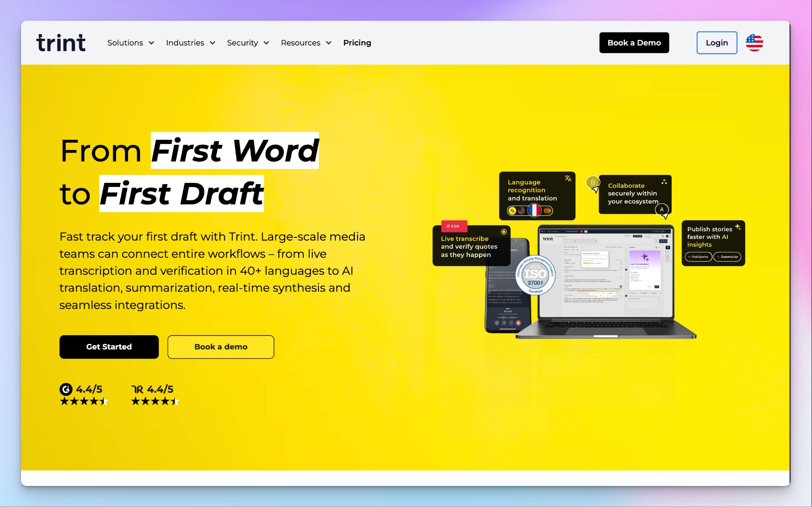Click the yellow record indicator on Live card

point(504,232)
